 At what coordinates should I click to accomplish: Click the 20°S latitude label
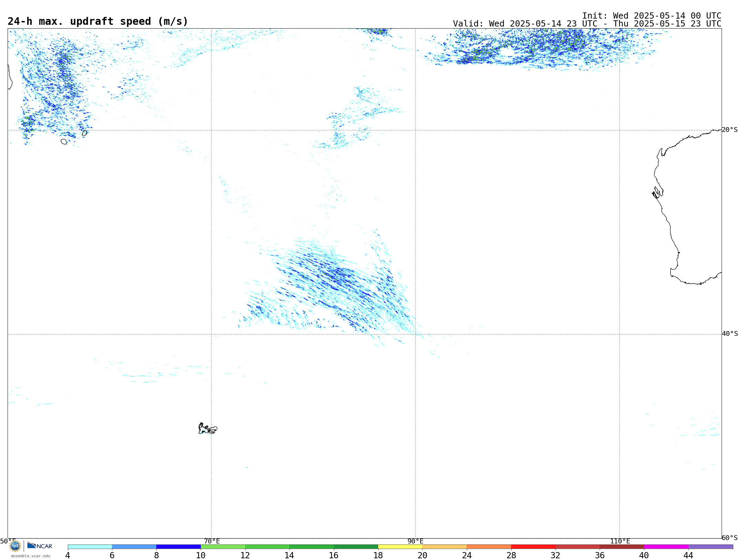[x=730, y=130]
